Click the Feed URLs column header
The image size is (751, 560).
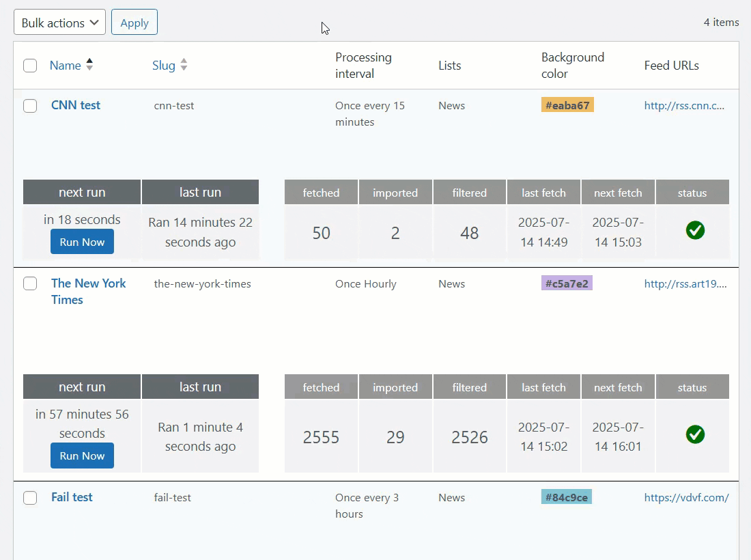click(671, 65)
